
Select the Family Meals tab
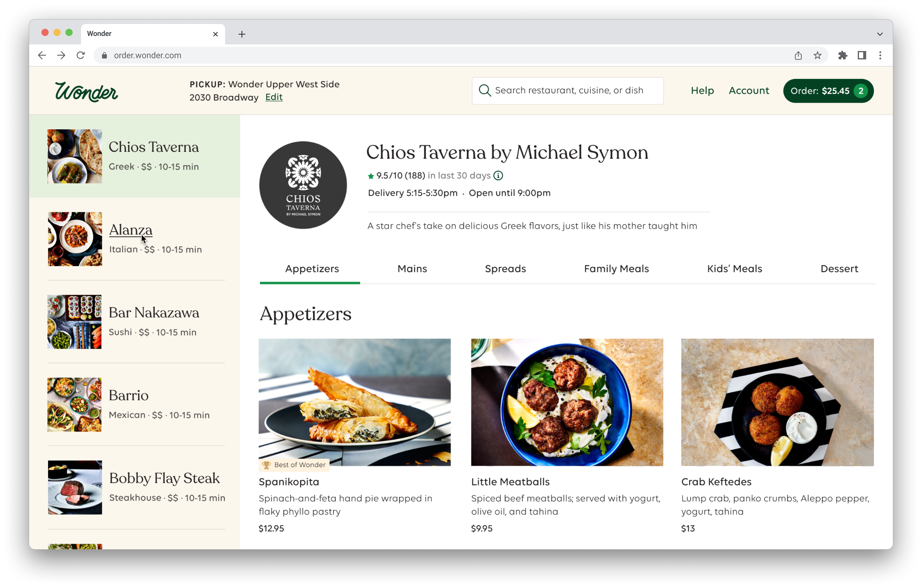(616, 269)
